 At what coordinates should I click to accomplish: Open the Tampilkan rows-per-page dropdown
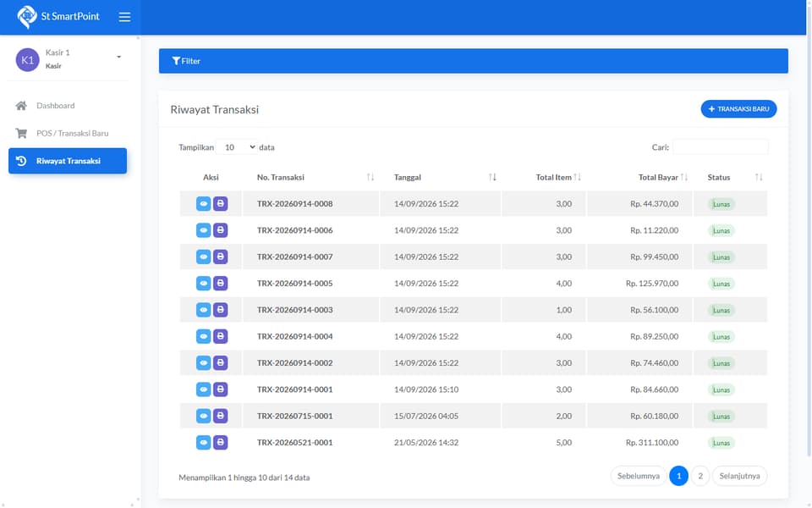click(x=237, y=147)
